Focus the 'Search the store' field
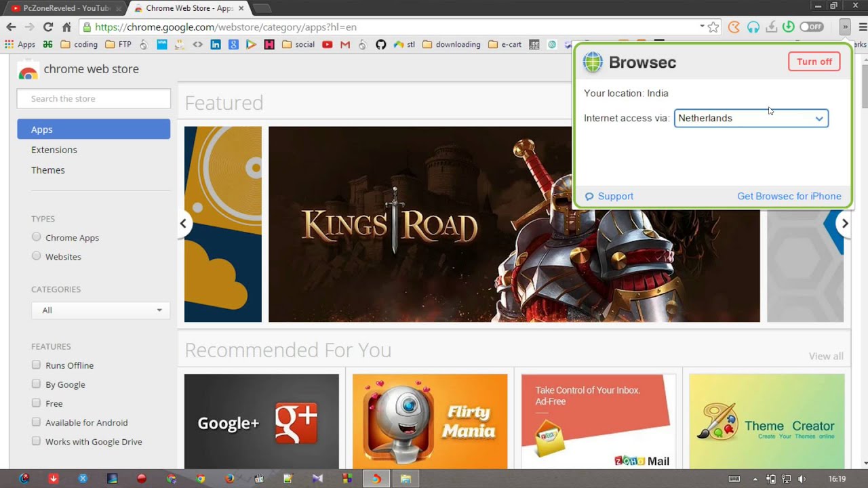The height and width of the screenshot is (488, 868). 94,98
